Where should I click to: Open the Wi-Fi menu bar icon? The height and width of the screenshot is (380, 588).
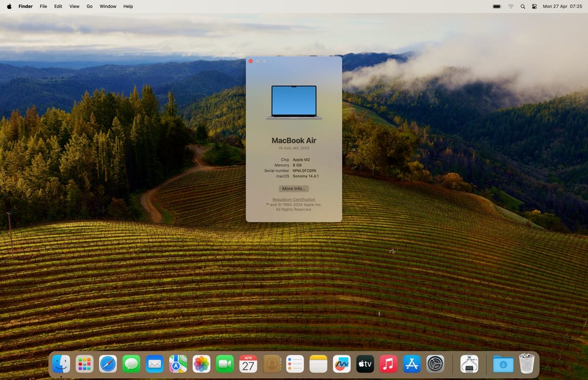(x=511, y=6)
